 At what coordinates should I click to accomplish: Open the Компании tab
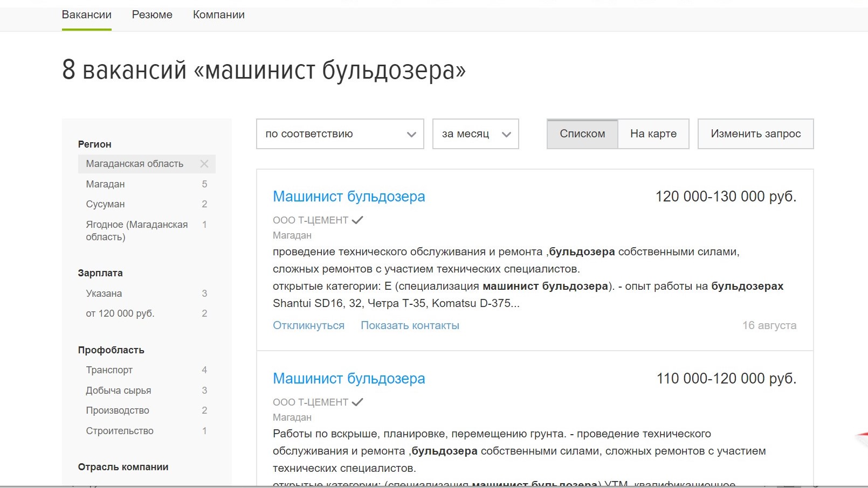click(218, 15)
